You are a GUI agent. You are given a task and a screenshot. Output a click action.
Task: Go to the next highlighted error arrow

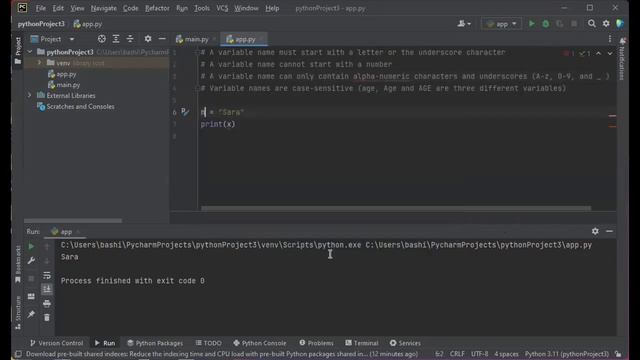pos(610,53)
